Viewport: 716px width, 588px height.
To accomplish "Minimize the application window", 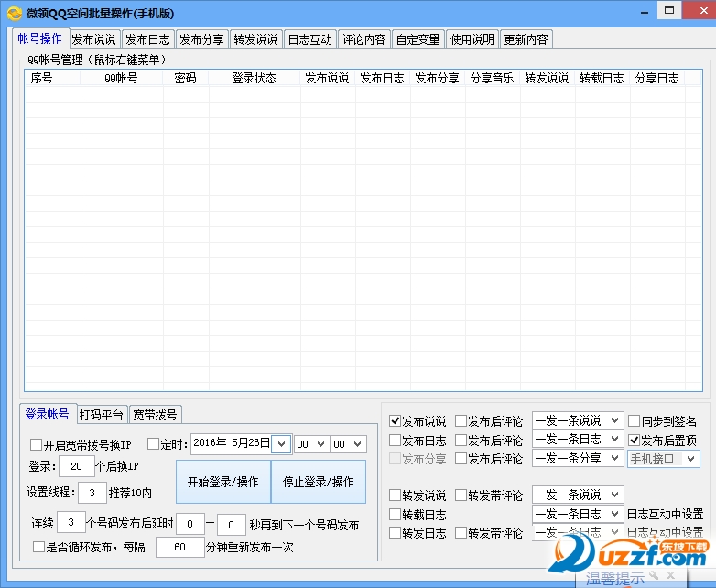I will click(645, 12).
